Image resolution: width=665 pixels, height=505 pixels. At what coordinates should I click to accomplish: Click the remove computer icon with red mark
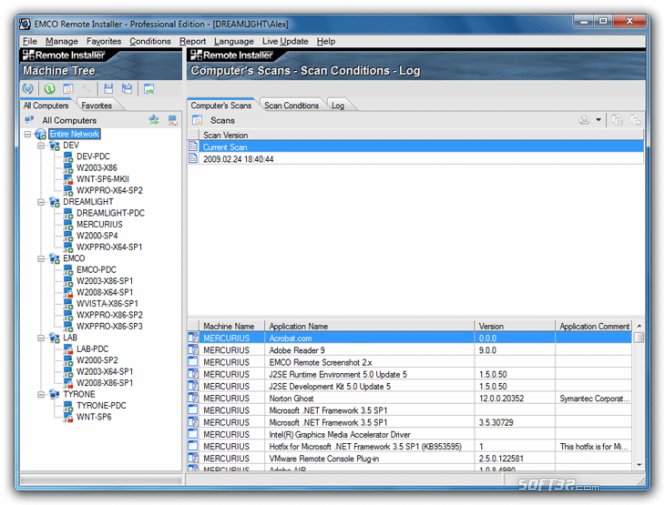(x=173, y=120)
